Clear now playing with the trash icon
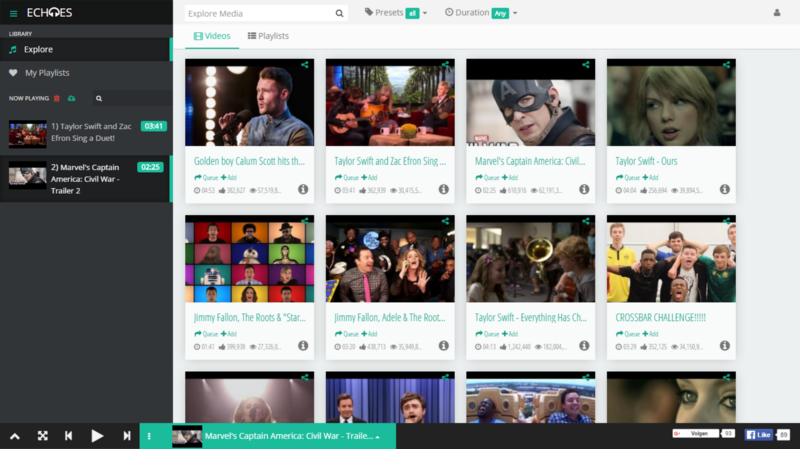Screen dimensions: 800x449 tap(57, 98)
